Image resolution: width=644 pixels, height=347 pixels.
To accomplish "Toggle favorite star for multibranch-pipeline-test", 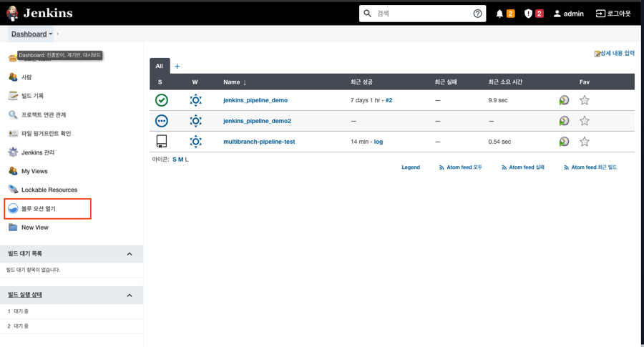I will [585, 142].
